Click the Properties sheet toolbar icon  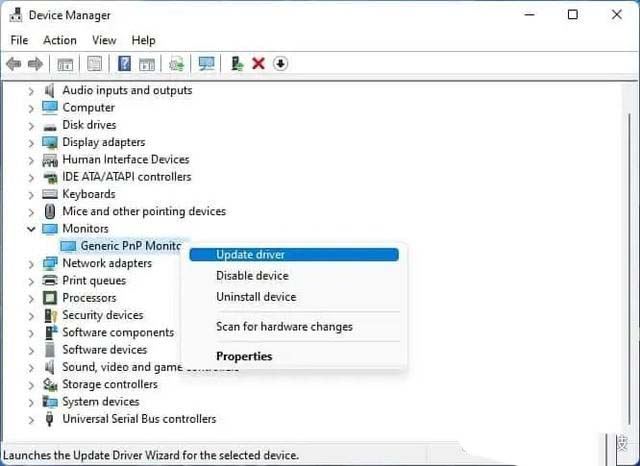[95, 64]
